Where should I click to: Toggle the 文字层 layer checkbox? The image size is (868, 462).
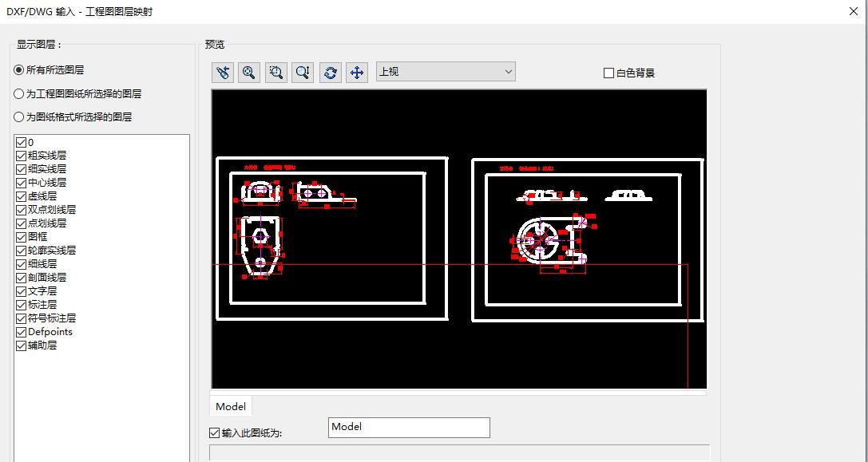click(x=21, y=291)
